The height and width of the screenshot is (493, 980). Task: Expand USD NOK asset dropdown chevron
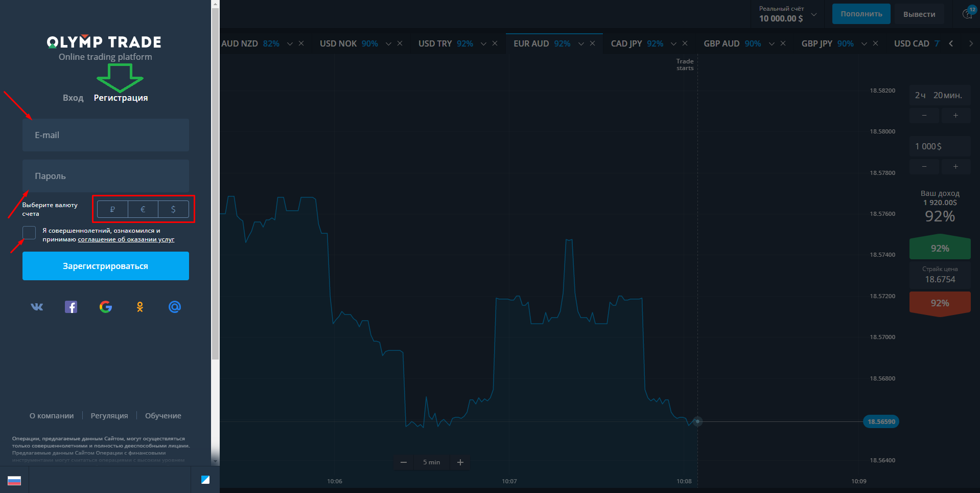click(388, 44)
